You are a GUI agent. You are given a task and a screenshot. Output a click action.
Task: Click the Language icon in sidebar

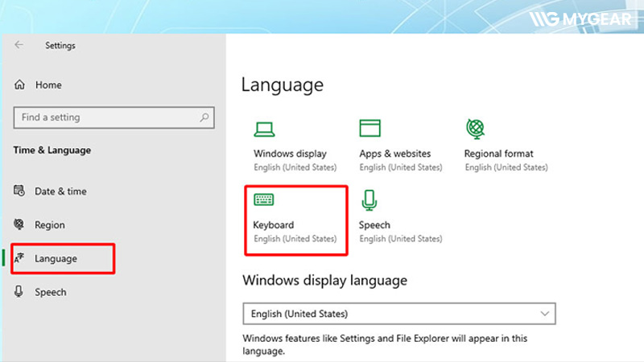tap(20, 259)
